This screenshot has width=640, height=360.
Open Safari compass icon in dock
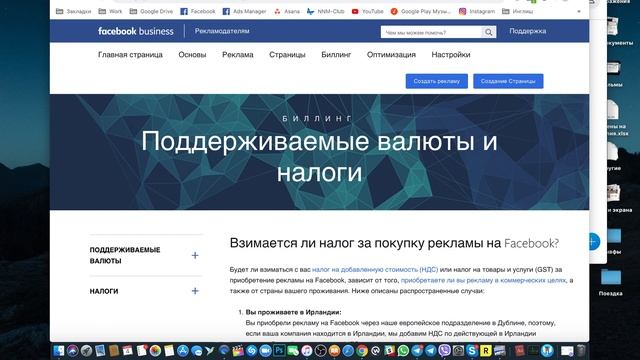pos(348,350)
